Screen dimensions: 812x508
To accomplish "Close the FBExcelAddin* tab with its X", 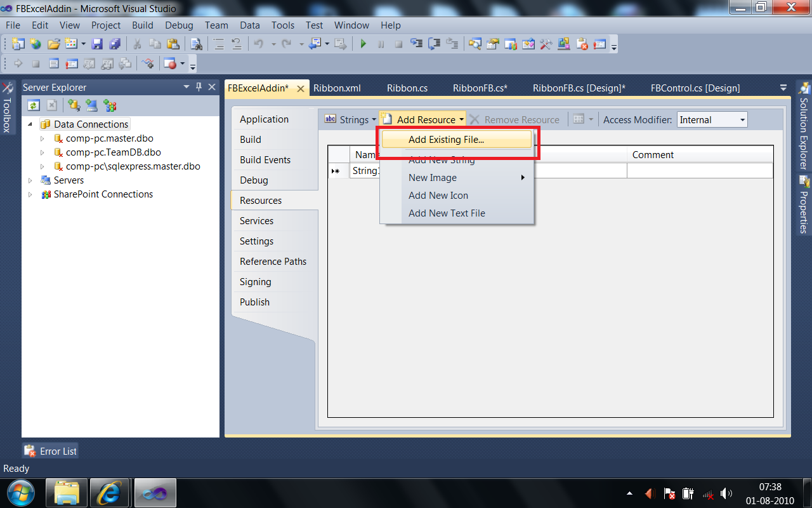I will tap(300, 89).
